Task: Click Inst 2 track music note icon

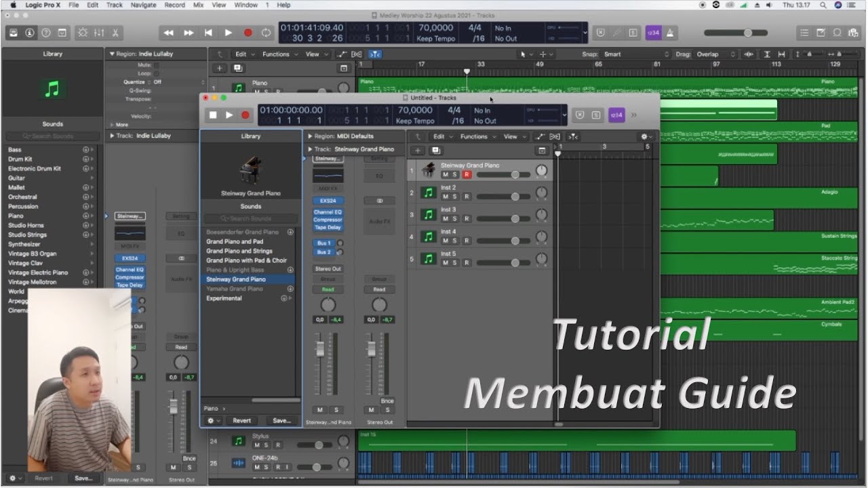Action: tap(428, 192)
